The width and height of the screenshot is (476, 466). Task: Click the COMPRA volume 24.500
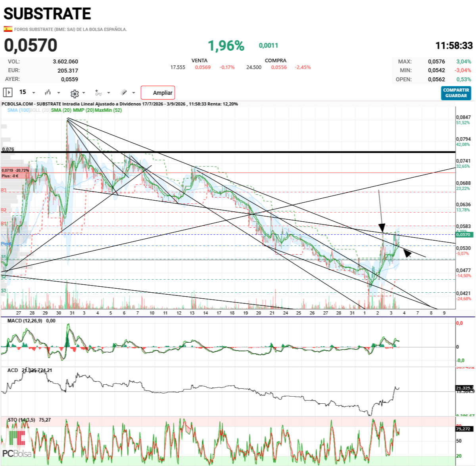(x=254, y=67)
